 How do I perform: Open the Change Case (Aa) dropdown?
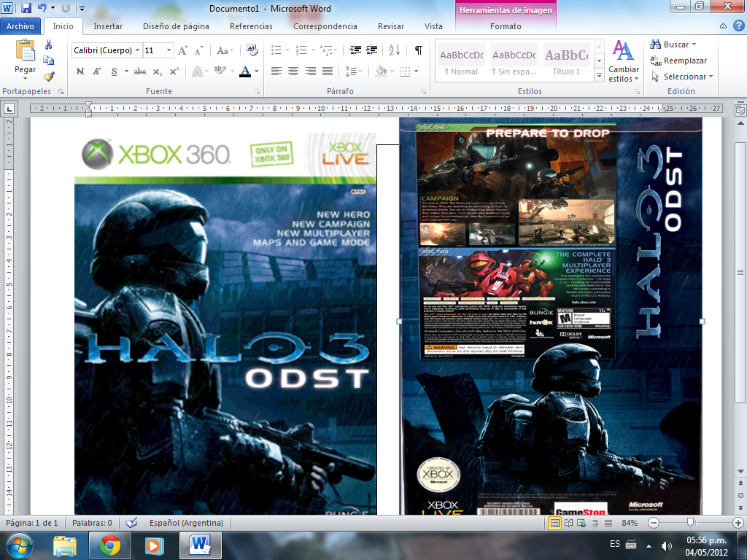coord(225,50)
